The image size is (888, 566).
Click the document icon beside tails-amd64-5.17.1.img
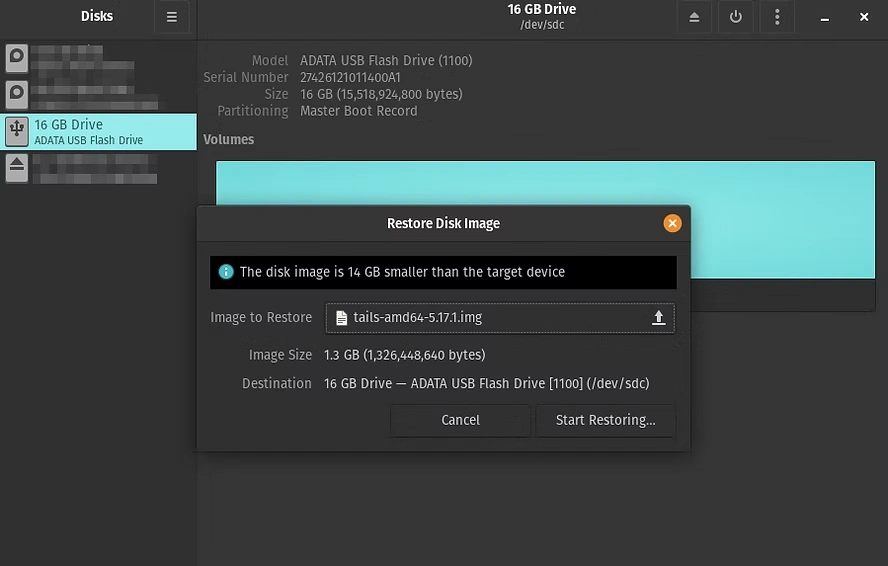pos(341,318)
